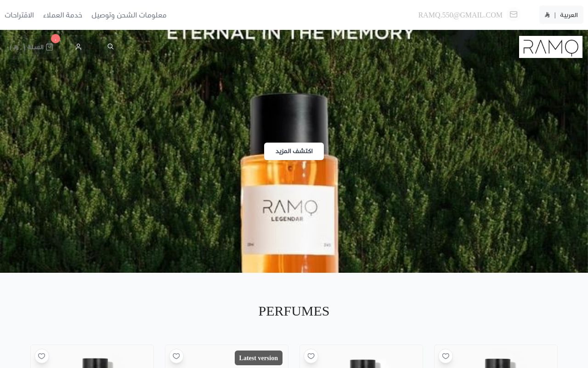Toggle wishlist heart on first product card
Viewport: 588px width, 368px height.
click(x=42, y=356)
